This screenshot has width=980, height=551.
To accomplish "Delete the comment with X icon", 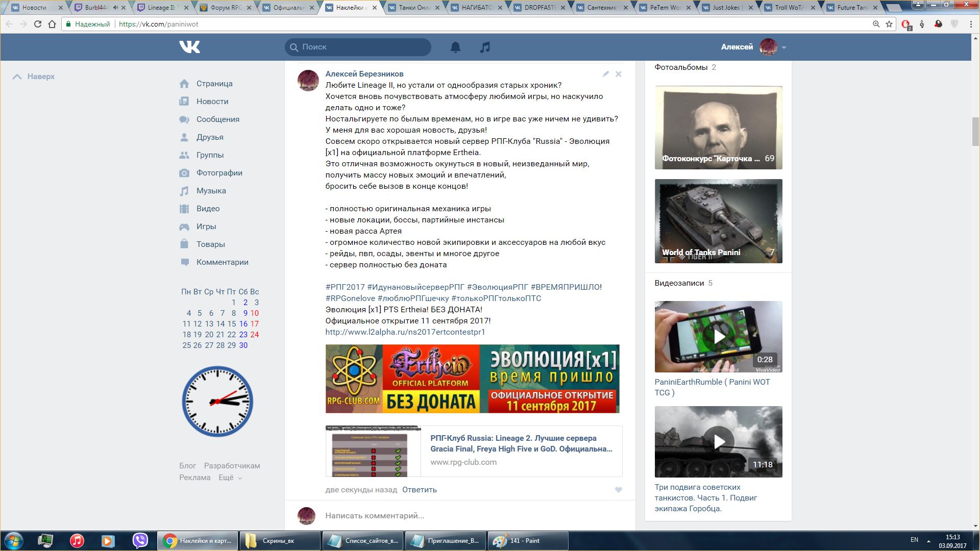I will (619, 74).
